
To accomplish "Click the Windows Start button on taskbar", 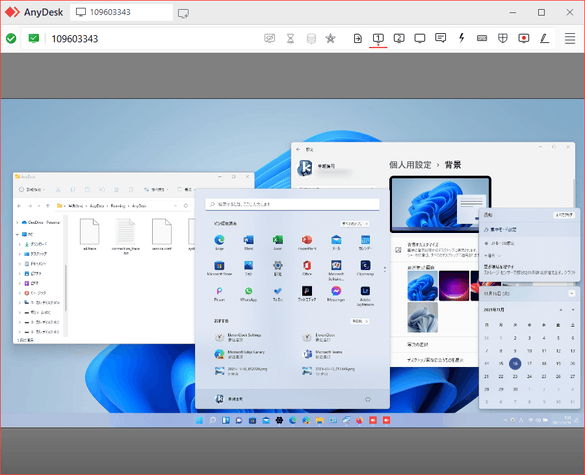I will click(199, 421).
